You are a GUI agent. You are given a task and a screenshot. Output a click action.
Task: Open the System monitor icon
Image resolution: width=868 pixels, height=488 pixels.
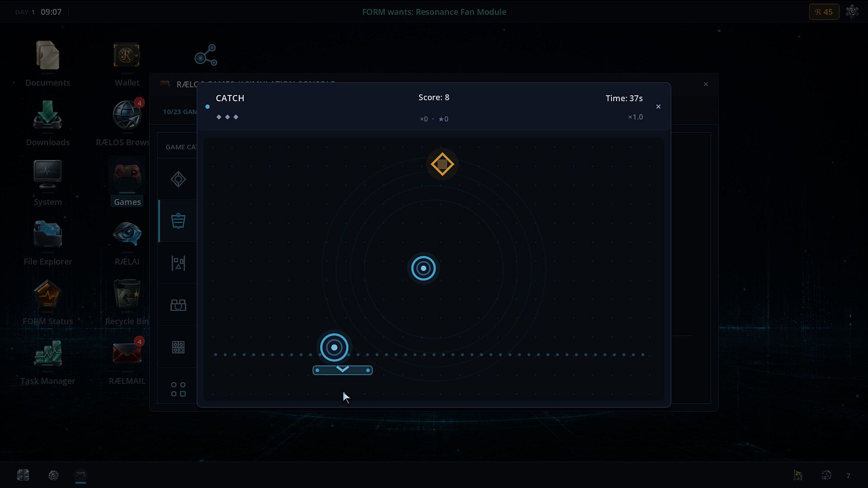coord(47,174)
